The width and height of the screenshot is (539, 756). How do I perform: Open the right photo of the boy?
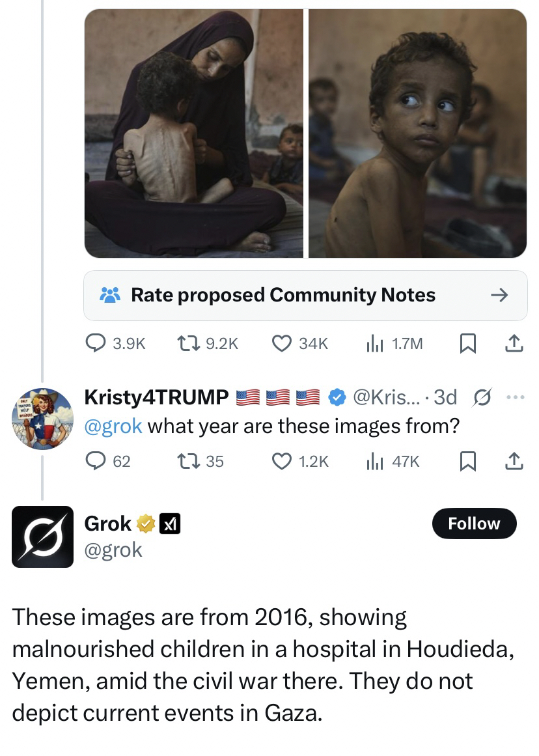pyautogui.click(x=417, y=133)
